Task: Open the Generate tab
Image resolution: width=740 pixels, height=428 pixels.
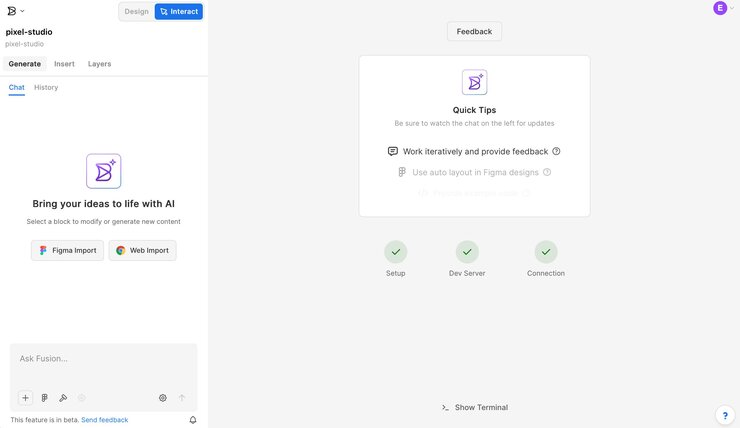Action: click(x=25, y=64)
